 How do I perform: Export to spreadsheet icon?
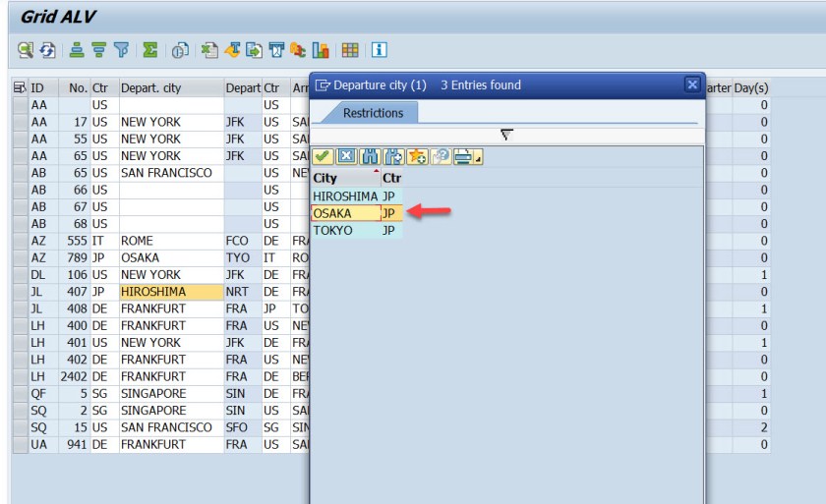tap(209, 50)
